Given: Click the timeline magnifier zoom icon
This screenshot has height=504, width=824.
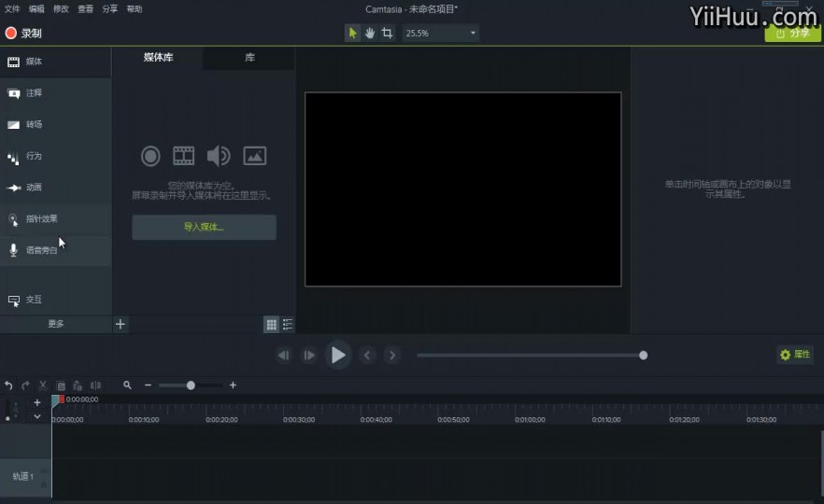Looking at the screenshot, I should pos(127,385).
